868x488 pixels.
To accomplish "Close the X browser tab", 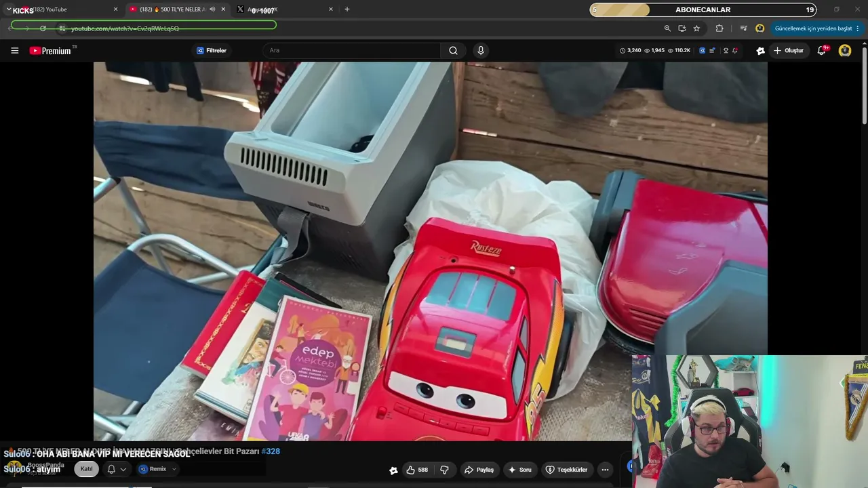I will 331,9.
